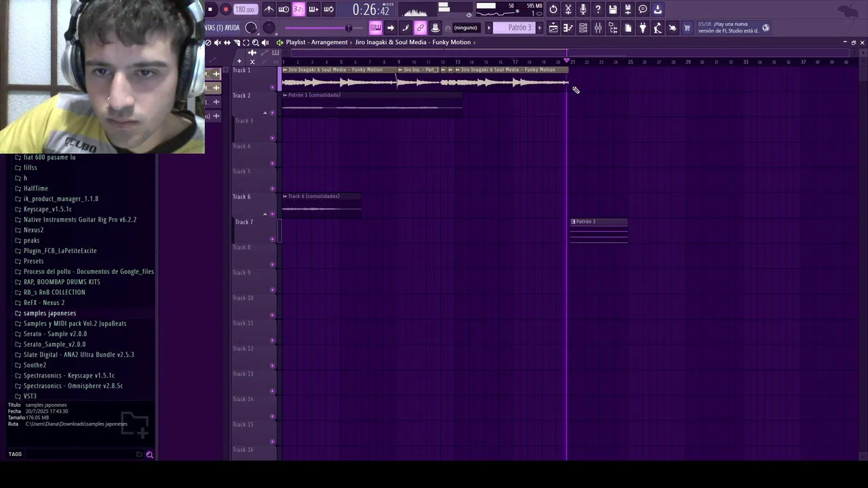Open the mixer faders icon
The height and width of the screenshot is (488, 868).
(598, 28)
